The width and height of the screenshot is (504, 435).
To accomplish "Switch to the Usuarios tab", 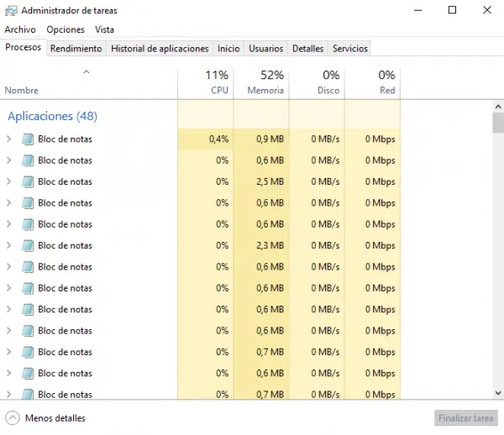I will point(265,49).
